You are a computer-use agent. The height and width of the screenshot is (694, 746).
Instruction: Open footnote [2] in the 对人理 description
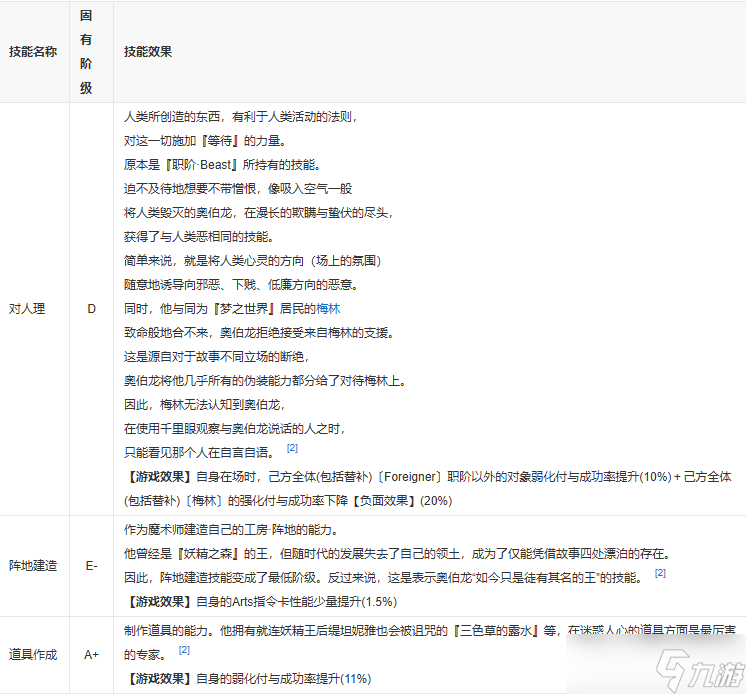click(x=292, y=447)
